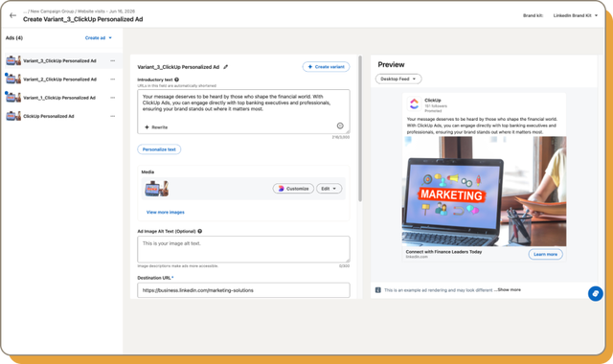
Task: Open more options for Variant_3 ad
Action: point(113,61)
